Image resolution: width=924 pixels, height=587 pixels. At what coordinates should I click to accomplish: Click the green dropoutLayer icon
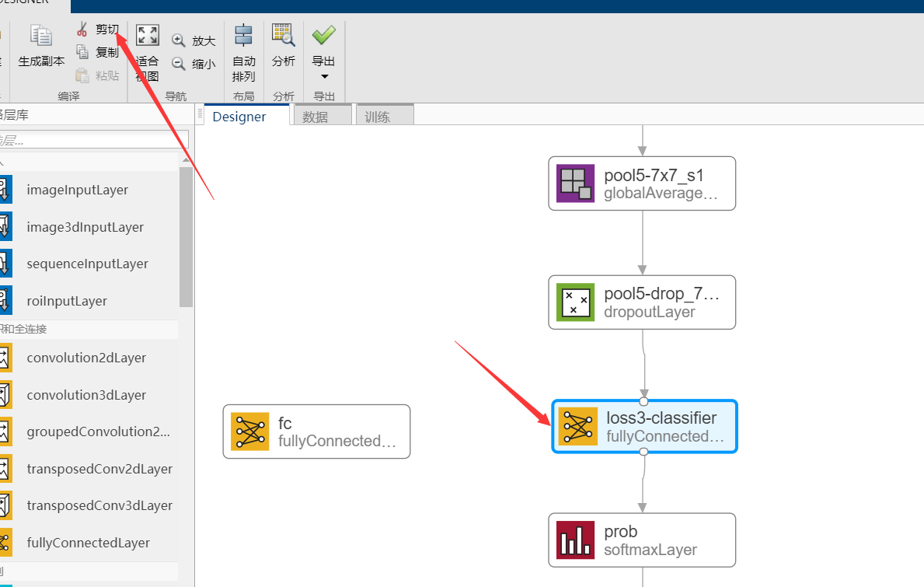tap(575, 302)
